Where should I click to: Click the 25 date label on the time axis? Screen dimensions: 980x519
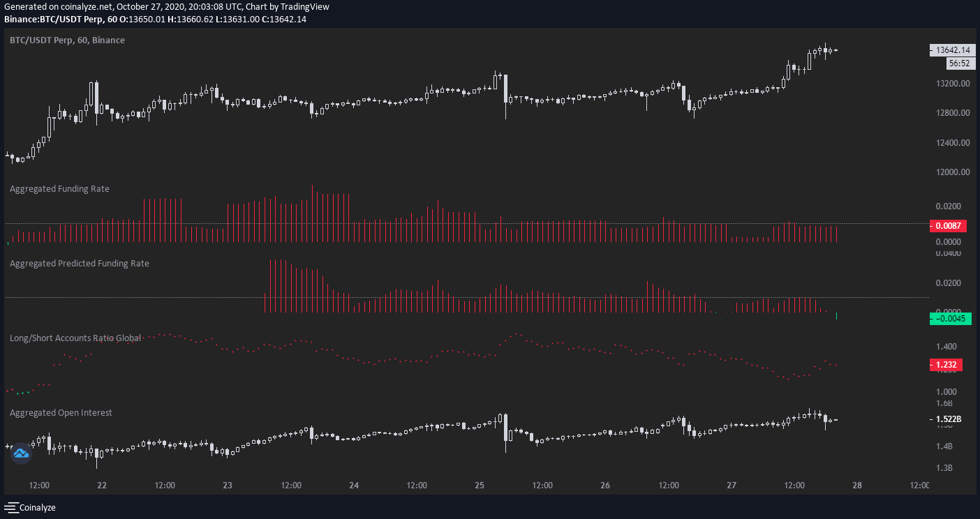click(480, 485)
